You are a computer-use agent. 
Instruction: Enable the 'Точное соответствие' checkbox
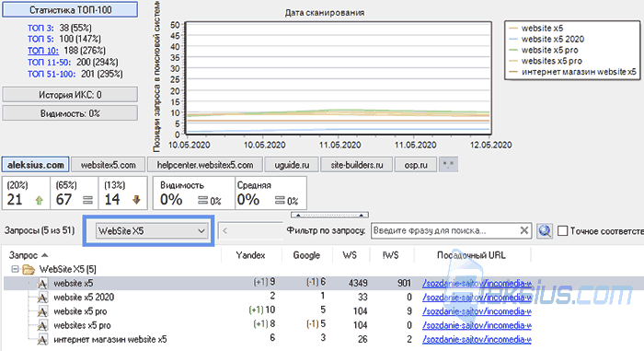[x=563, y=231]
